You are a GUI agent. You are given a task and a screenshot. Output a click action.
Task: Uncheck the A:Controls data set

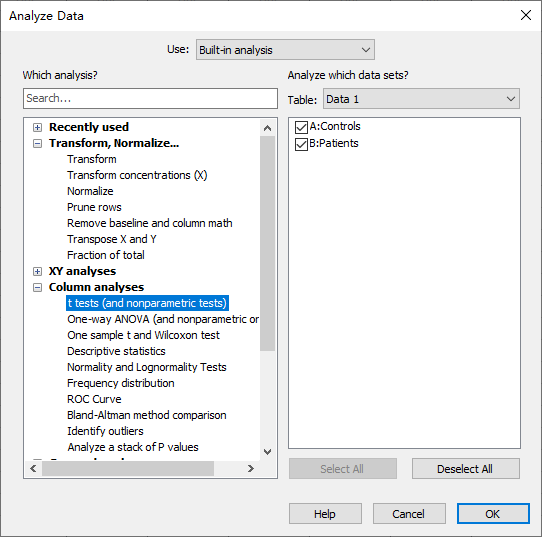[x=301, y=127]
